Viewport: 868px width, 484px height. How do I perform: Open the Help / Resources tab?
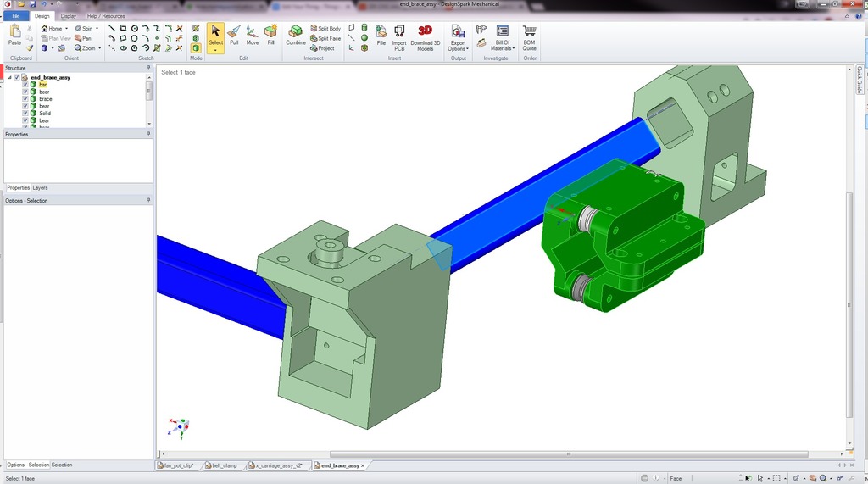(x=106, y=16)
